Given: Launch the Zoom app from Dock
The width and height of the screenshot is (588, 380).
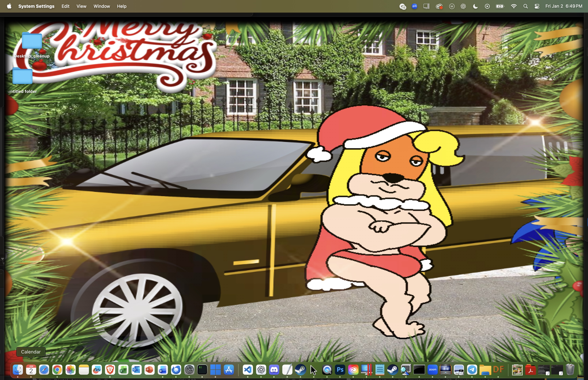Looking at the screenshot, I should point(432,370).
